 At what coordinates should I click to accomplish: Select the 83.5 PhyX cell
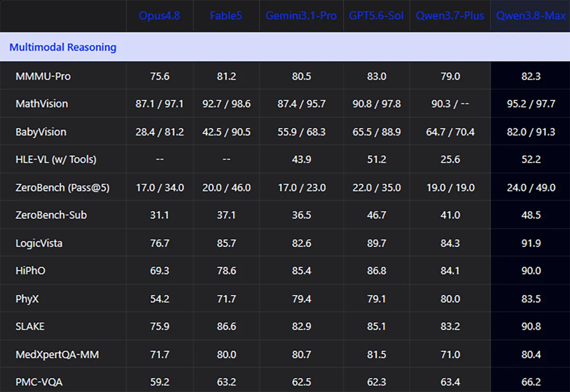pos(531,299)
